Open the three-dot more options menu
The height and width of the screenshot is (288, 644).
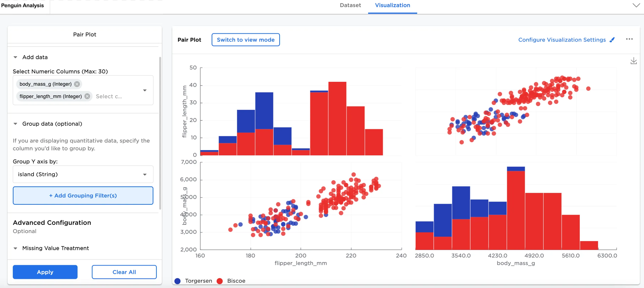click(629, 39)
